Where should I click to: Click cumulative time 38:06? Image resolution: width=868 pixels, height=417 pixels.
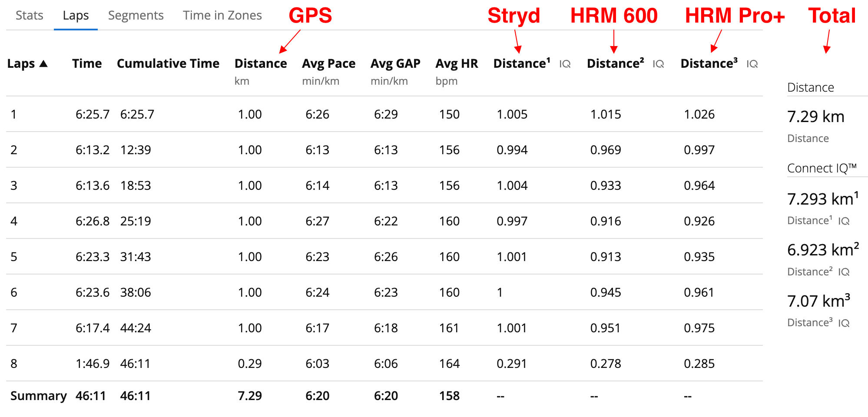pos(136,292)
